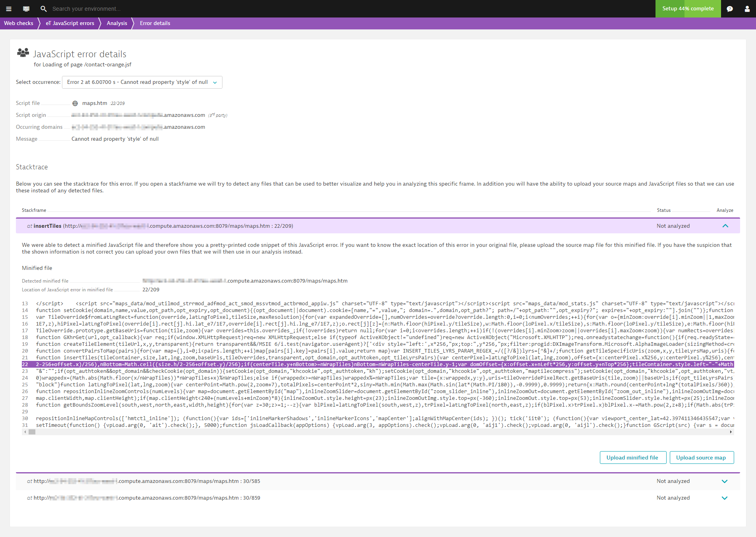The width and height of the screenshot is (756, 537).
Task: Click the insertTiles stackframe row
Action: pos(378,226)
